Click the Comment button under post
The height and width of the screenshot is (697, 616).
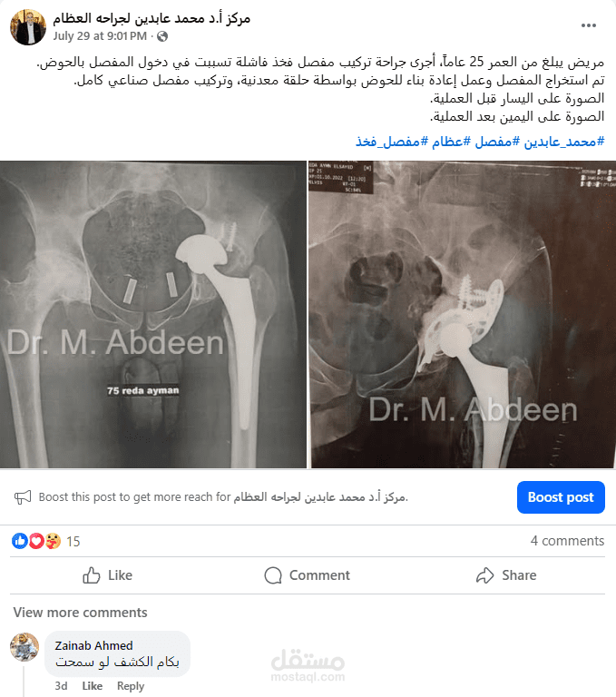click(308, 575)
